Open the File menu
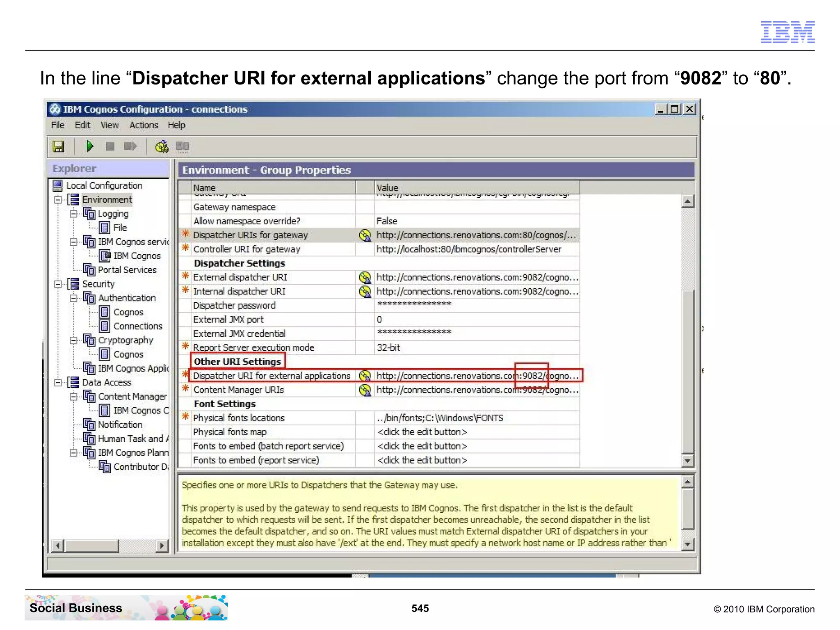The image size is (840, 630). click(x=57, y=125)
